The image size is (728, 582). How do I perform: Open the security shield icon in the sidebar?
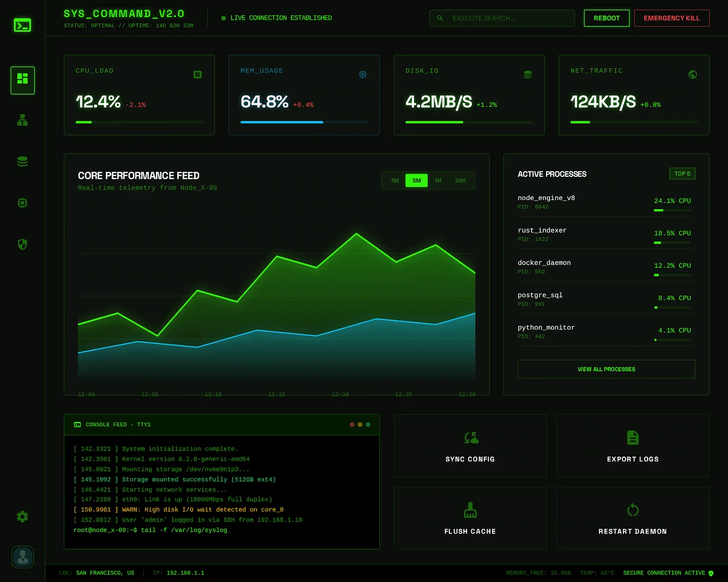coord(23,245)
